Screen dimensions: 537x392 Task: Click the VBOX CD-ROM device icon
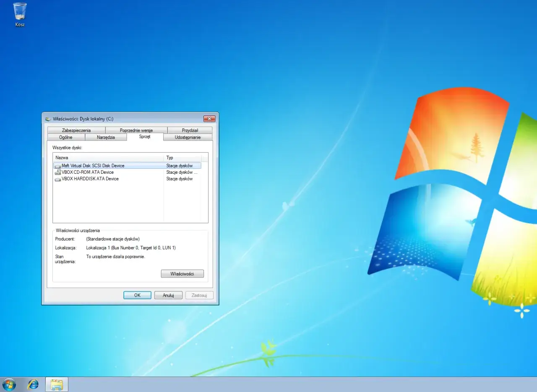coord(57,172)
